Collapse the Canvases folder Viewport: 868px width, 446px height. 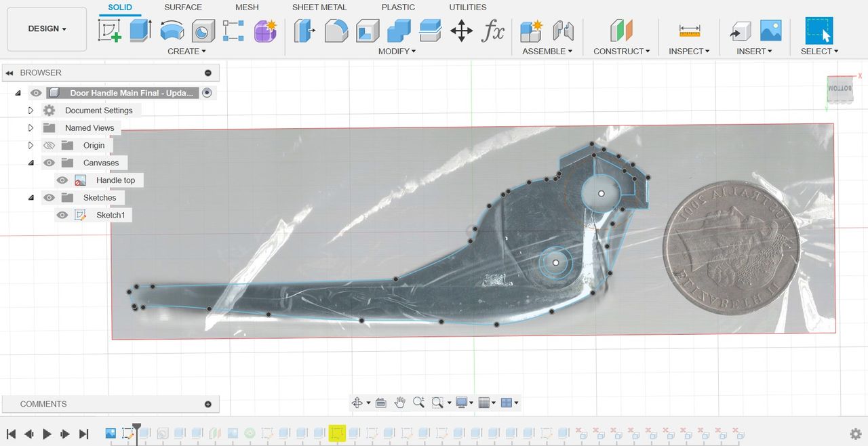[x=31, y=163]
